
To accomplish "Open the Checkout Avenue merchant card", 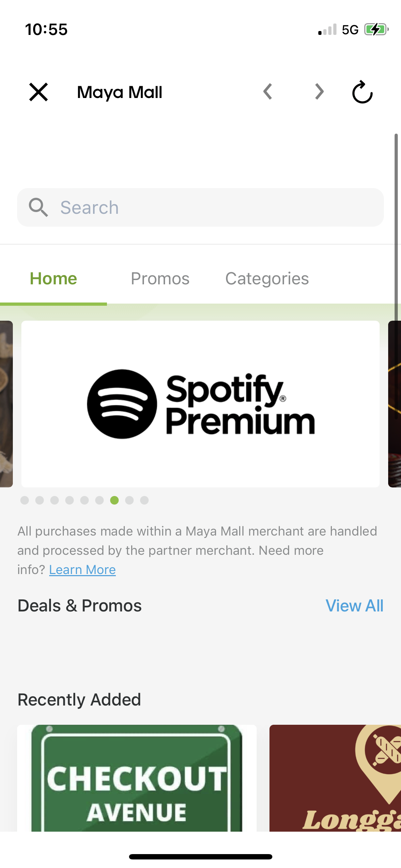I will 137,778.
